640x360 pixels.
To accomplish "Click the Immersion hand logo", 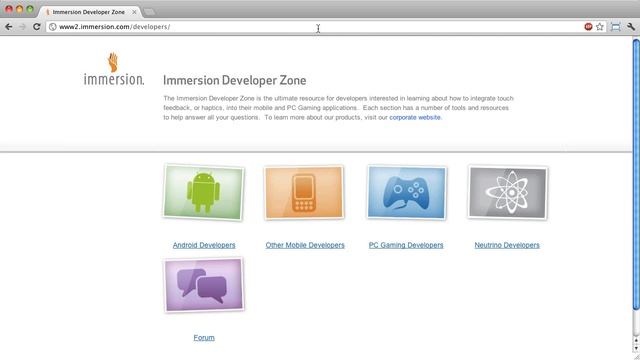I will pyautogui.click(x=113, y=69).
